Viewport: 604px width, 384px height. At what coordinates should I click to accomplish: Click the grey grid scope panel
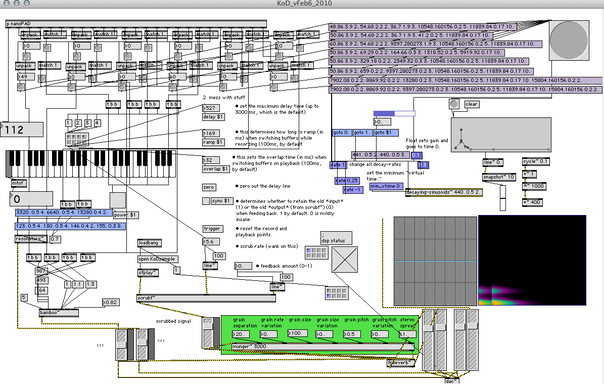point(435,261)
